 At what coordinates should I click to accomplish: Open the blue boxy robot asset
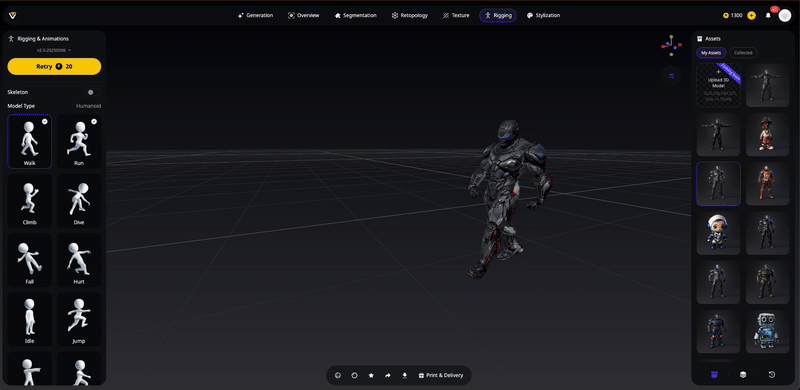(768, 332)
